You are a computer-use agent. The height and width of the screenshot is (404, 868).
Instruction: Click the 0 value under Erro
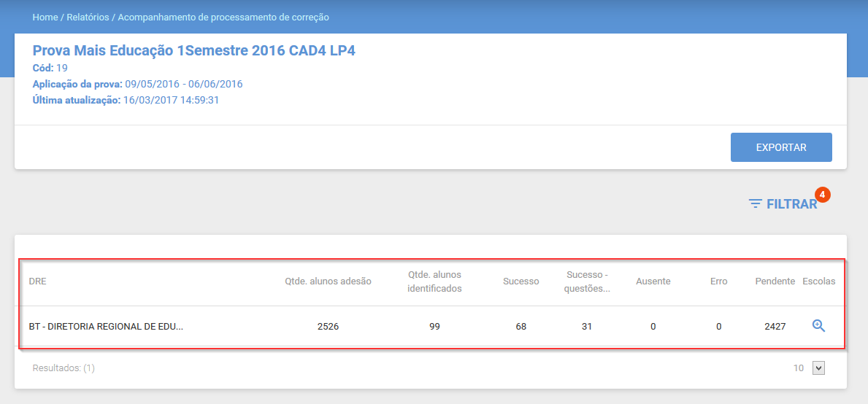click(x=718, y=327)
